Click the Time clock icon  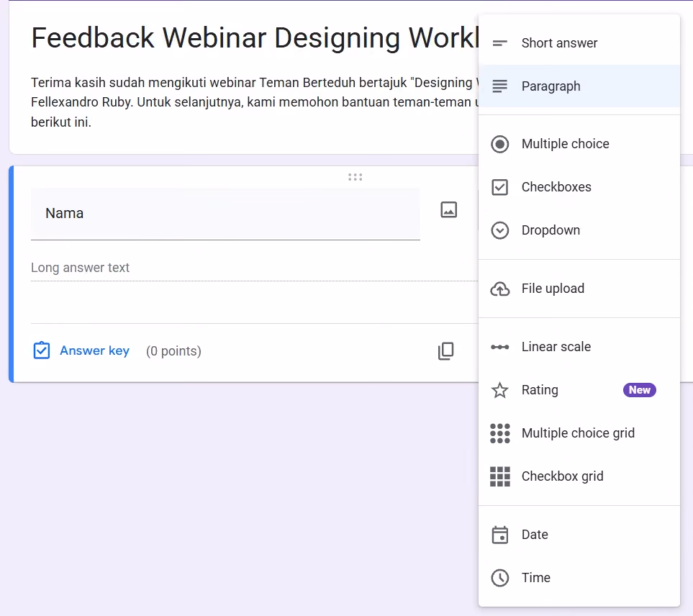500,578
